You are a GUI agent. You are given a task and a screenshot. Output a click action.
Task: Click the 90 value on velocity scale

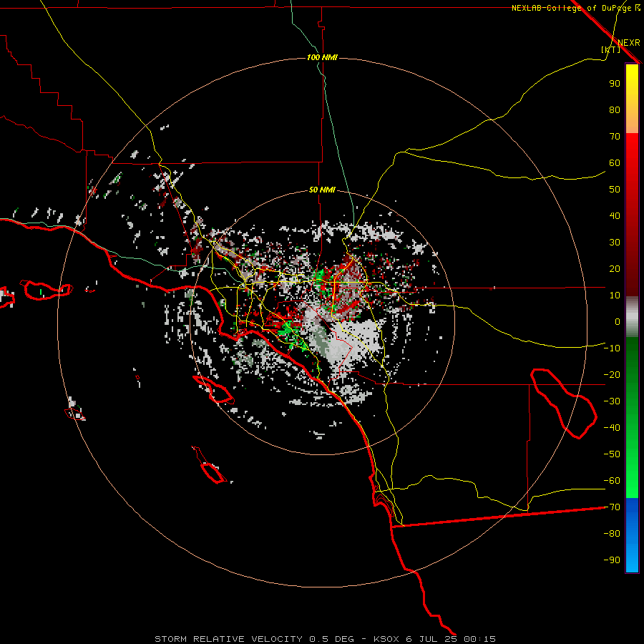click(x=615, y=84)
